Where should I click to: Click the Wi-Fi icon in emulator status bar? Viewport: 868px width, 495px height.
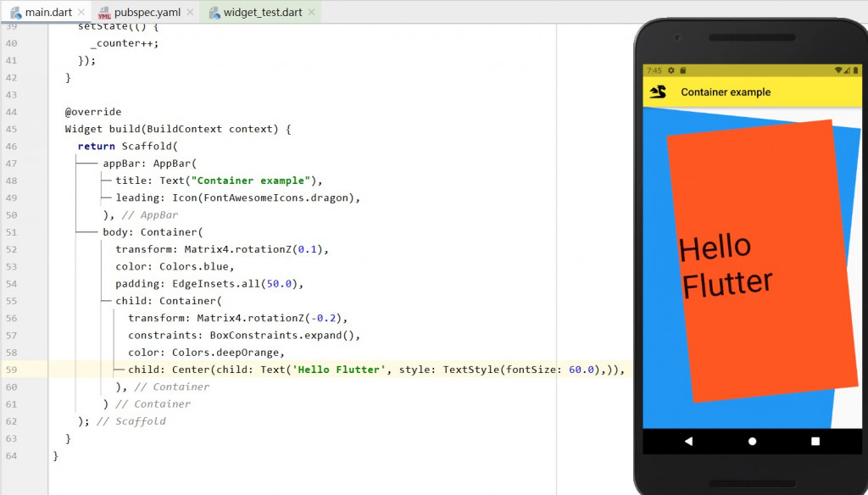click(x=838, y=70)
